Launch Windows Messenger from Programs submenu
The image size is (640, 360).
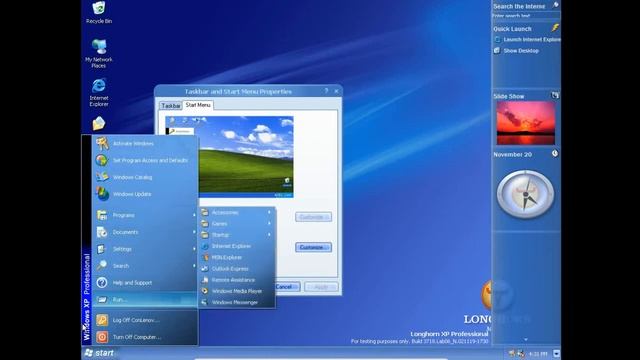coord(236,302)
